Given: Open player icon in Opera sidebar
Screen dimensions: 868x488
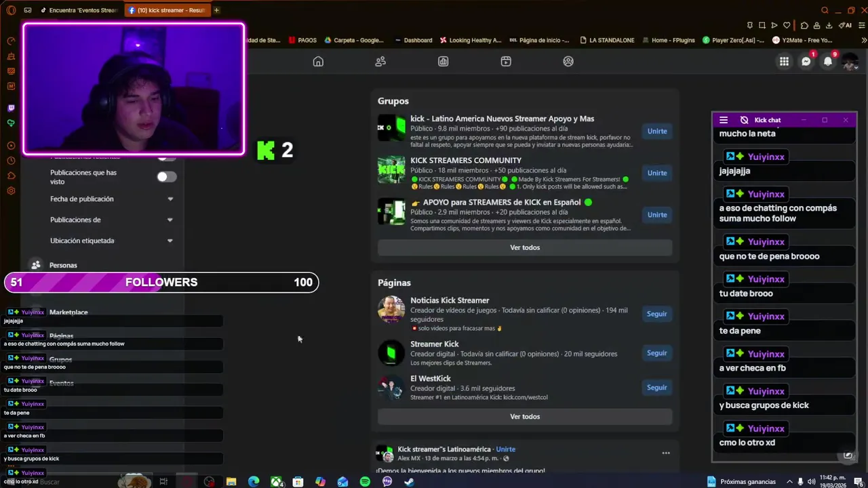Looking at the screenshot, I should [11, 146].
